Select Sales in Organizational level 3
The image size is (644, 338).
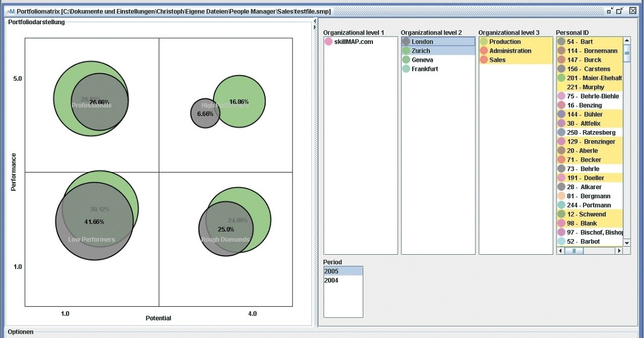(497, 60)
